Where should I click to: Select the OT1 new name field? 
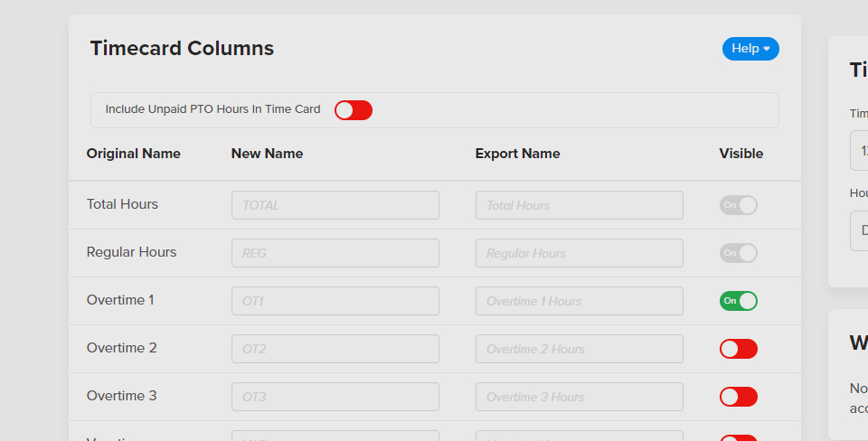click(x=335, y=301)
